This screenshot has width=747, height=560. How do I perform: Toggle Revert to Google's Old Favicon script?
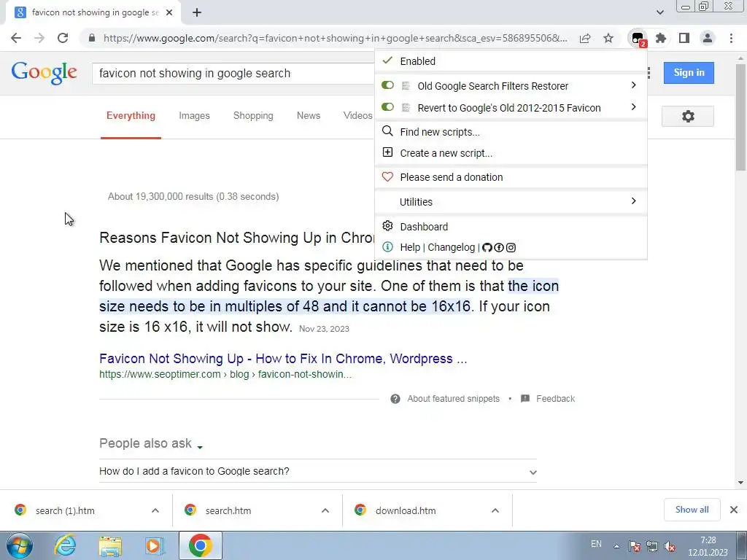tap(388, 107)
